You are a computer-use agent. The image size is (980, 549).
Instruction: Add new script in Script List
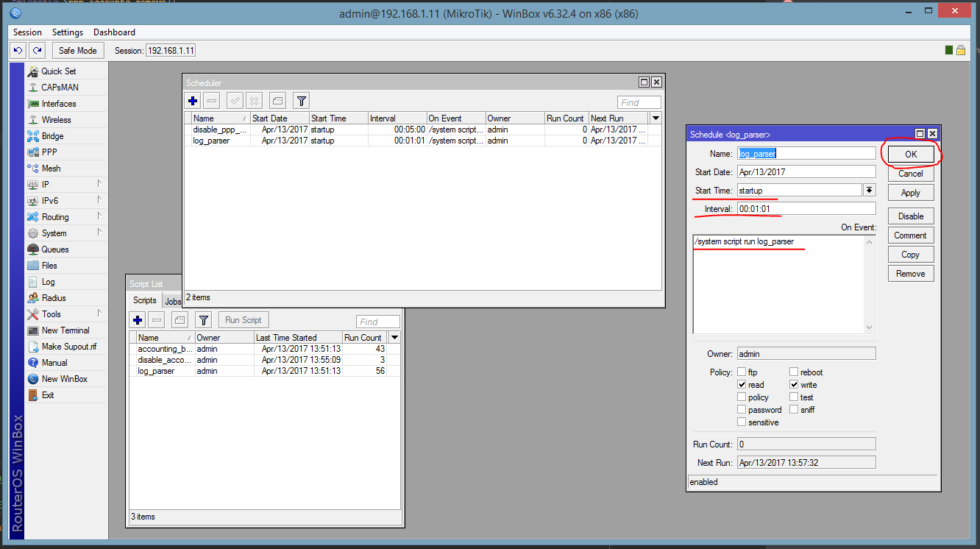tap(138, 320)
